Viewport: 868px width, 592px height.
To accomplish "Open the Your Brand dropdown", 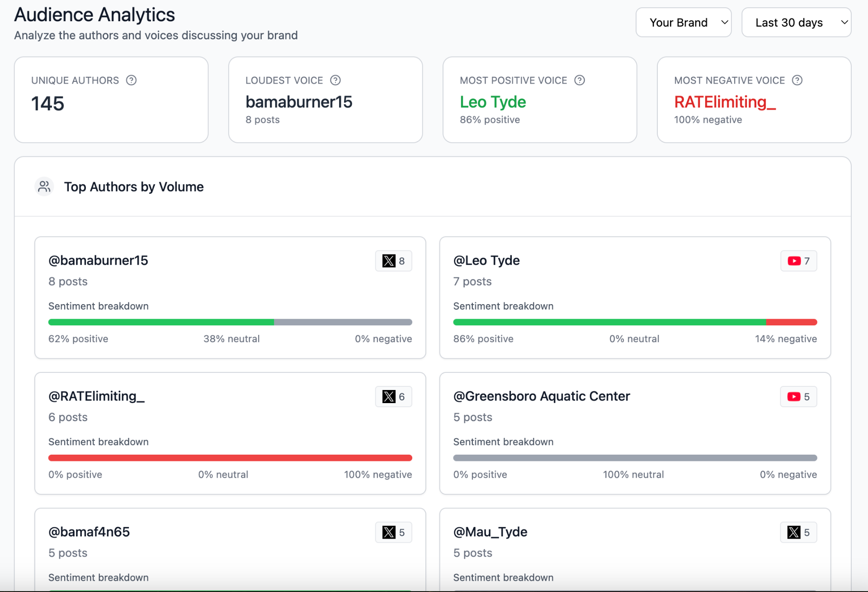I will [x=683, y=23].
